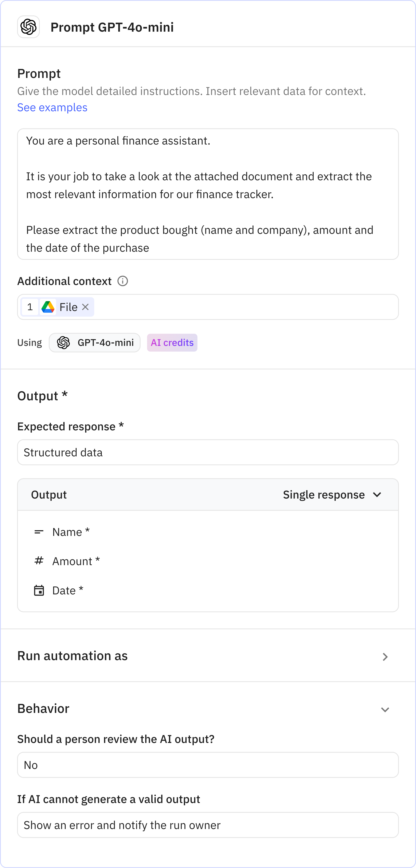Open the See examples link
The height and width of the screenshot is (868, 416).
pos(52,108)
